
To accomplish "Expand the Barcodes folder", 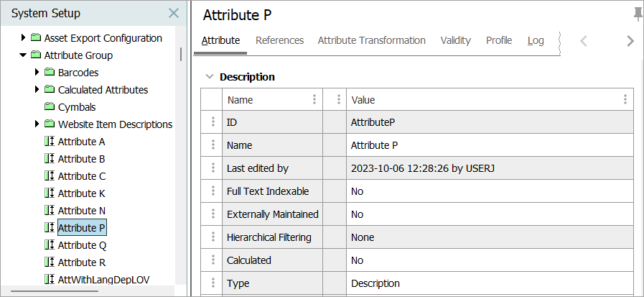I will [37, 73].
